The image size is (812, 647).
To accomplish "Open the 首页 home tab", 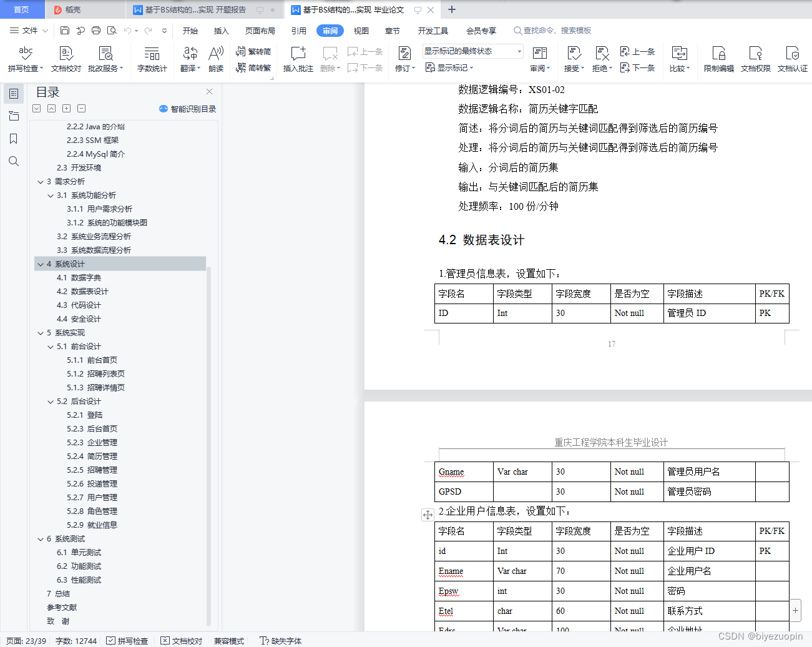I will click(22, 9).
